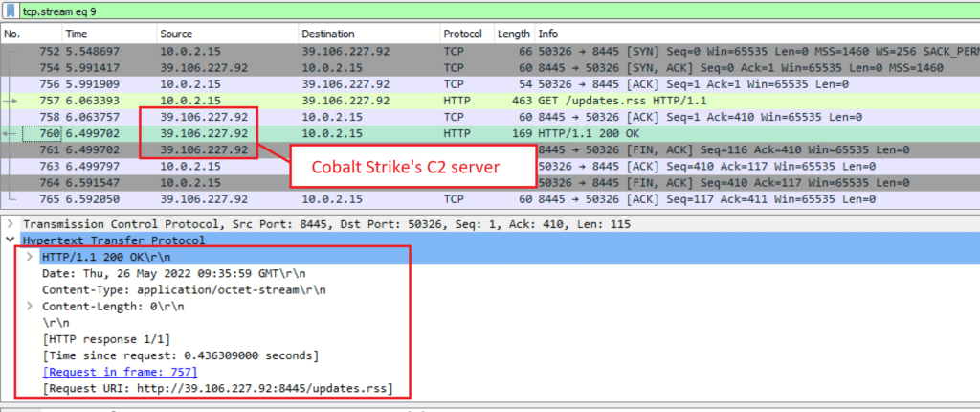Click destination 39.106.227.92 in packet 752
Image resolution: width=980 pixels, height=412 pixels.
coord(345,52)
